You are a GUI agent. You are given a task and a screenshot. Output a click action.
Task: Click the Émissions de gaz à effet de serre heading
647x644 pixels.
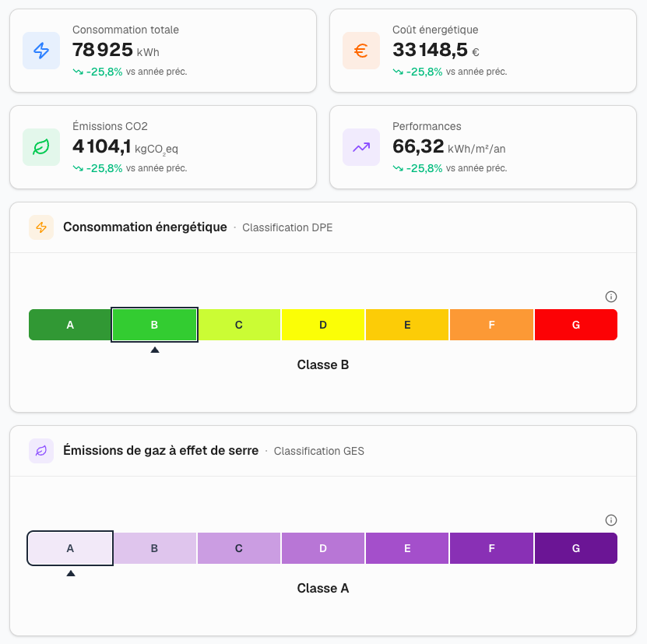click(161, 450)
